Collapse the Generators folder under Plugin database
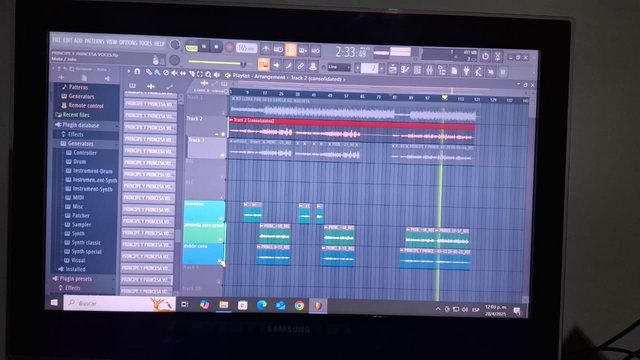This screenshot has width=640, height=360. (80, 144)
